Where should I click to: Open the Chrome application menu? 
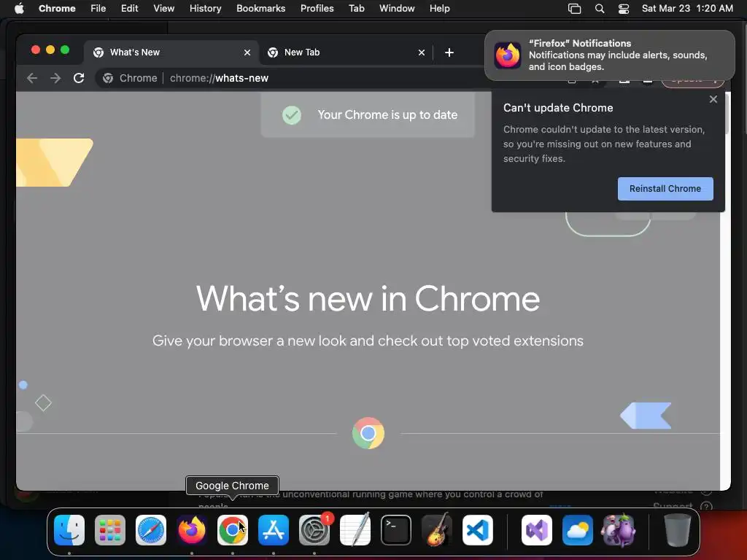coord(57,9)
